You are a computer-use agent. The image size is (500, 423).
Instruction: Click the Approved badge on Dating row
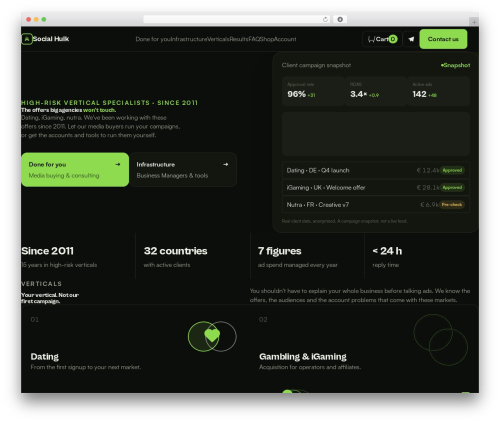click(x=452, y=170)
